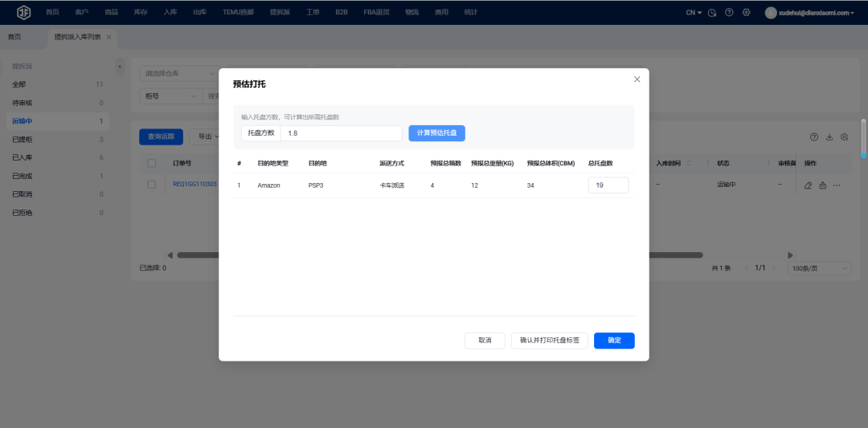The height and width of the screenshot is (428, 868).
Task: Open the 100条/页 page size dropdown
Action: [819, 268]
